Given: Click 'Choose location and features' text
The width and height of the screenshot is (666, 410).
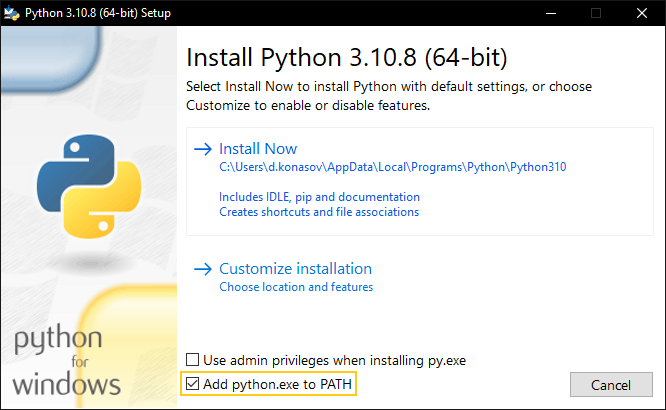Looking at the screenshot, I should 296,287.
